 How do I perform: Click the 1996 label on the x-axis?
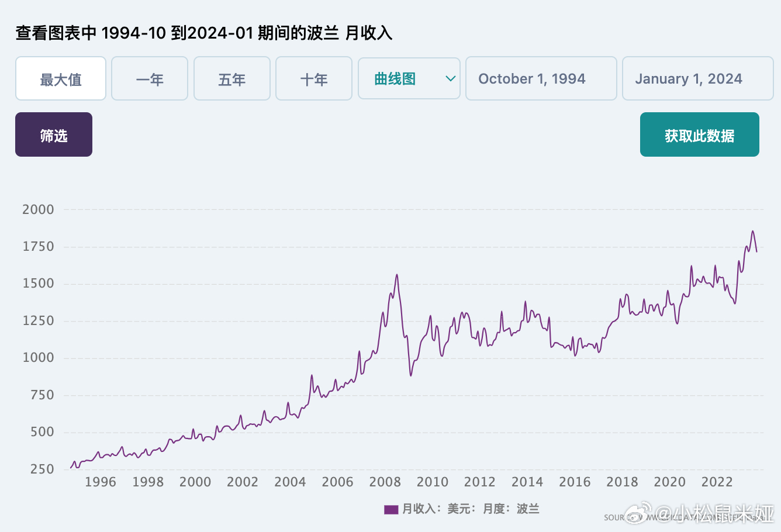click(x=100, y=482)
